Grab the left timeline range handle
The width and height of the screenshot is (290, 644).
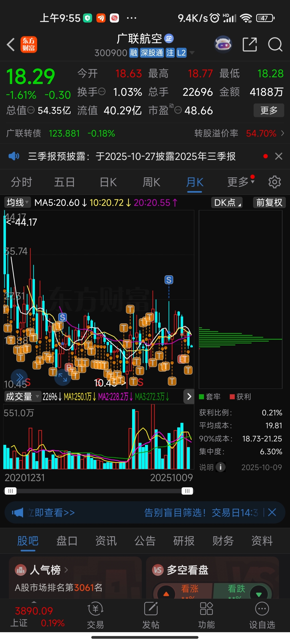[10, 491]
